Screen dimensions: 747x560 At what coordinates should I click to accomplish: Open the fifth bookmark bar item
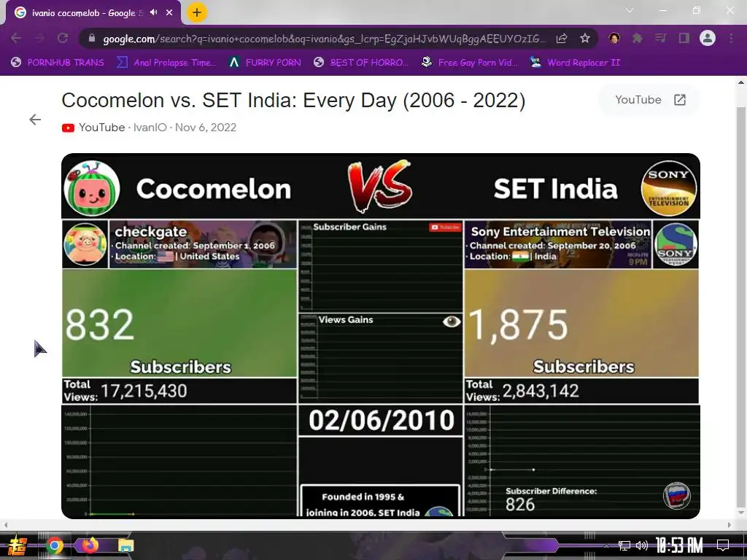tap(469, 63)
